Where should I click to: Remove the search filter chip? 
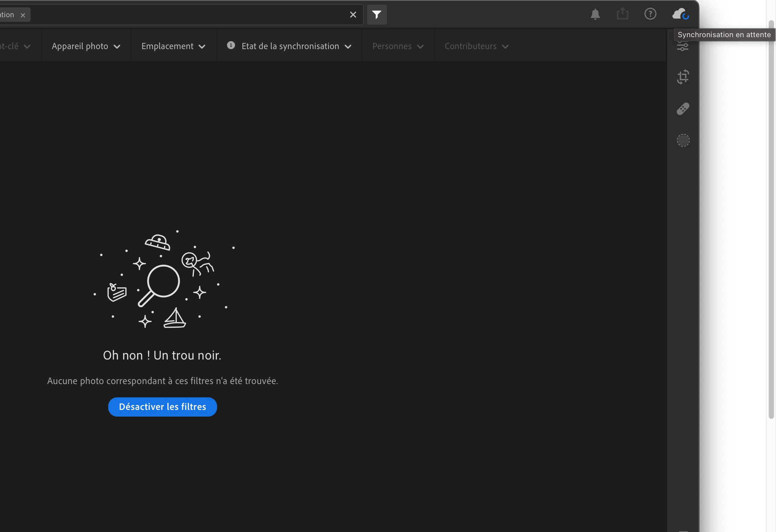click(x=23, y=15)
